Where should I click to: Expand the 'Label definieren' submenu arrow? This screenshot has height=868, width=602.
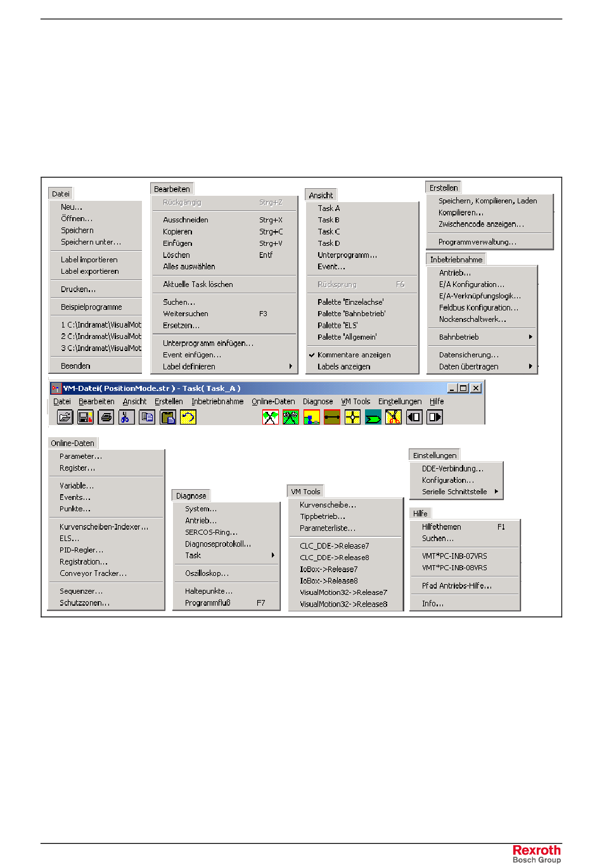[x=291, y=366]
